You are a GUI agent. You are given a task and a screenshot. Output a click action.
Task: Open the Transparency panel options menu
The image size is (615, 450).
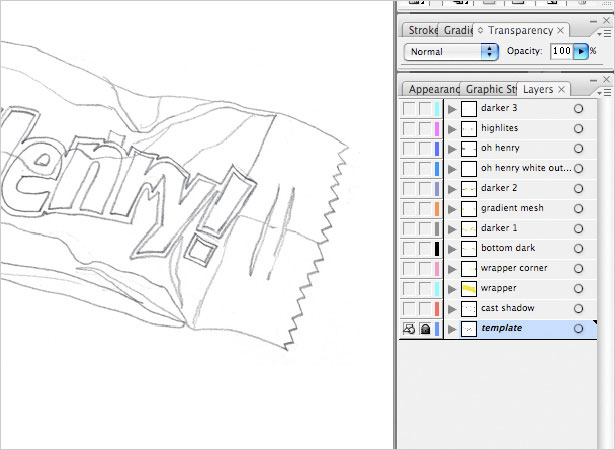point(604,34)
